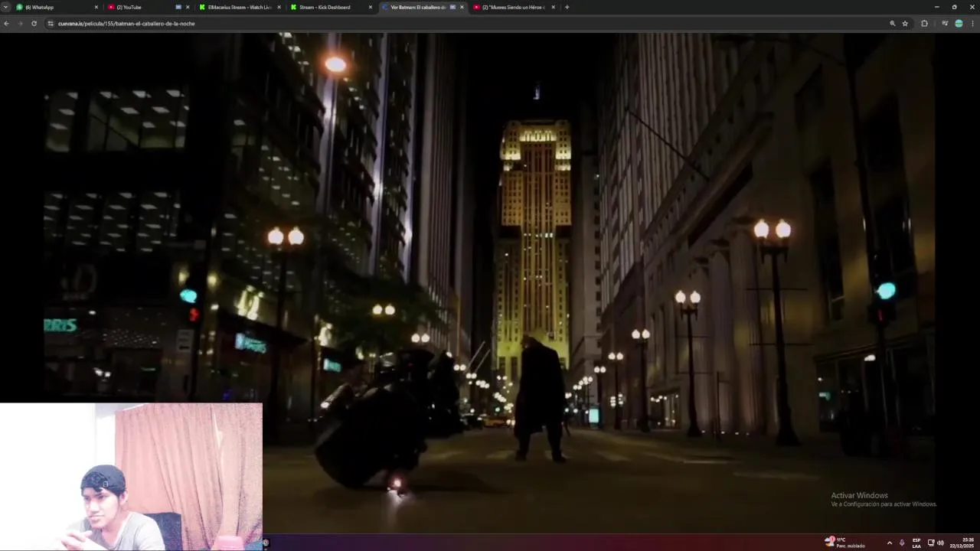The height and width of the screenshot is (551, 980).
Task: Click the microphone icon in system tray
Action: (x=902, y=543)
